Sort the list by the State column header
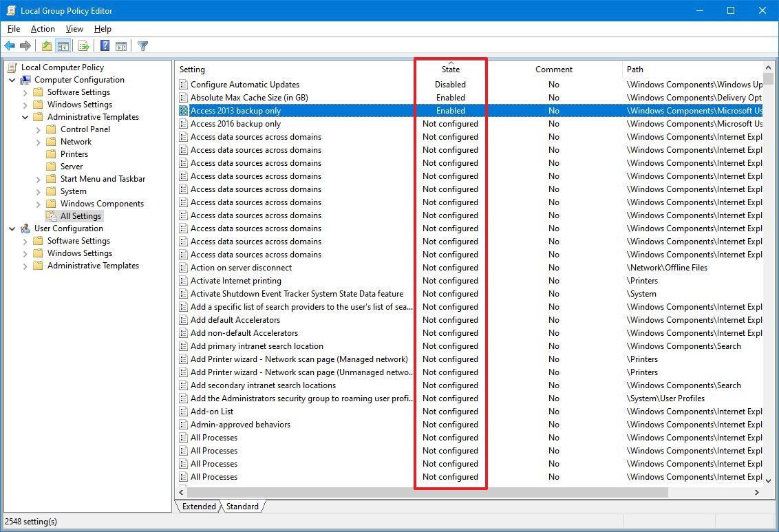 pos(450,69)
